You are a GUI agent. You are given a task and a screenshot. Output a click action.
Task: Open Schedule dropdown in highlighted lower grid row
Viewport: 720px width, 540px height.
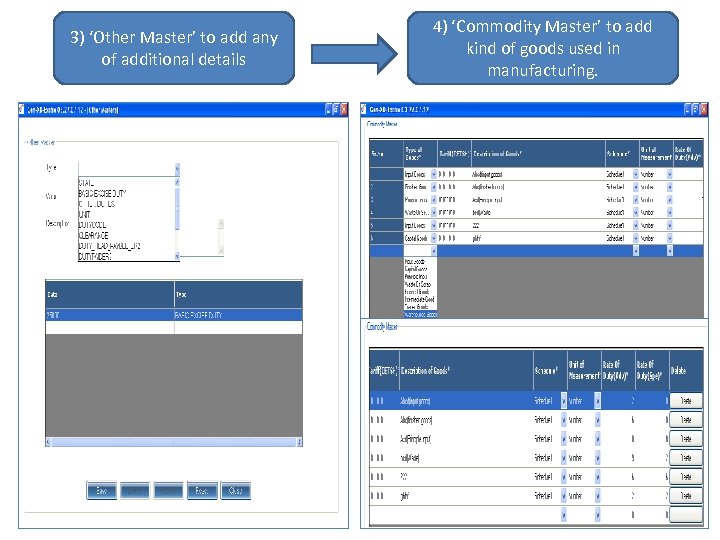point(563,401)
